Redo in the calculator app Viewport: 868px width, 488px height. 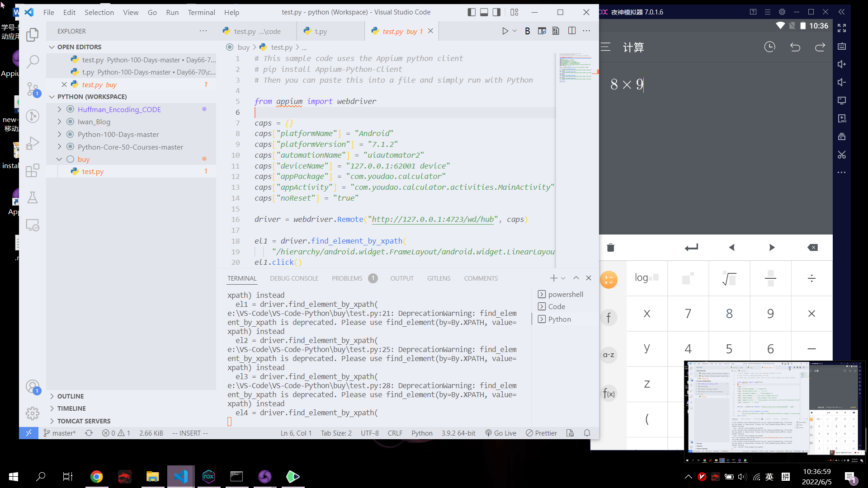[820, 47]
